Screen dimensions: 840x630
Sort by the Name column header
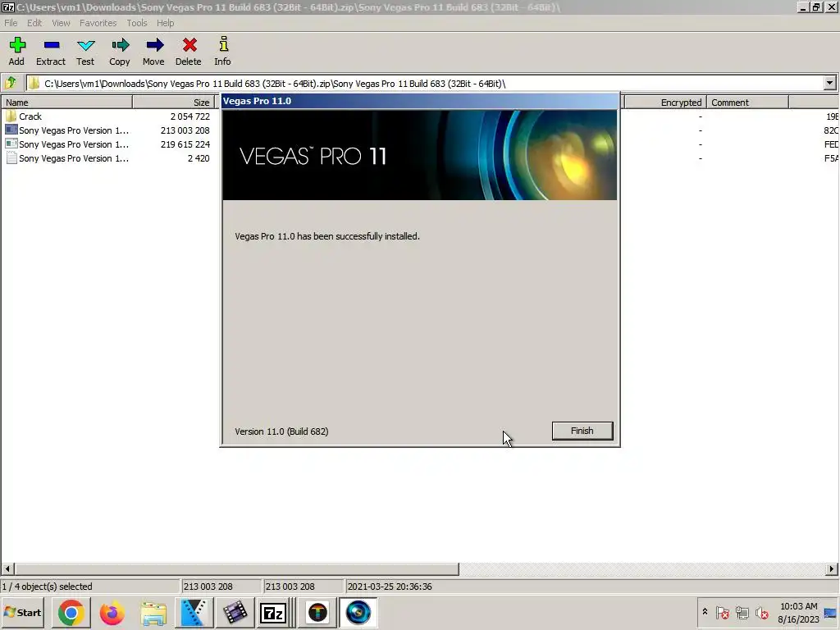pos(67,103)
